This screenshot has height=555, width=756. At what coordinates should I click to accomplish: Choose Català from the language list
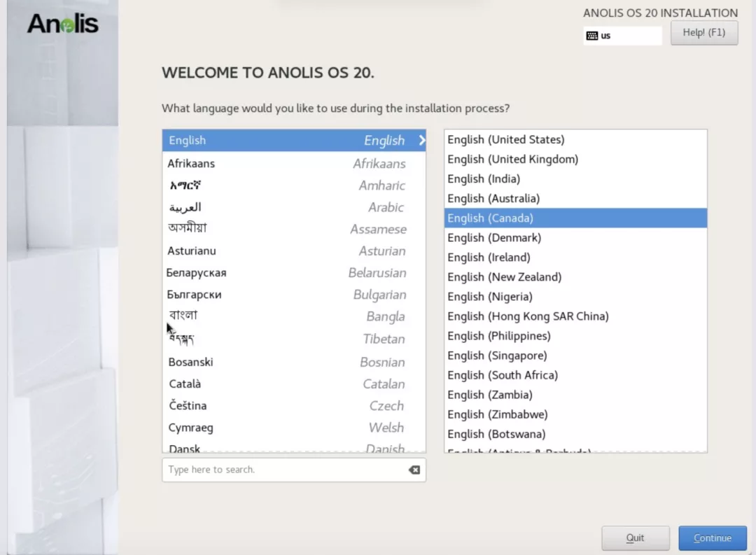click(294, 384)
